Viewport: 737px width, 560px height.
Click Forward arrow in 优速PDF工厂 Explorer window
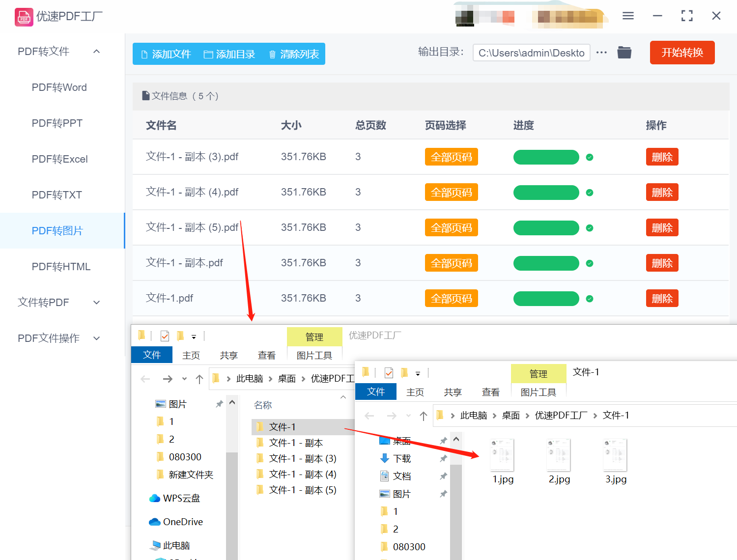[x=168, y=379]
